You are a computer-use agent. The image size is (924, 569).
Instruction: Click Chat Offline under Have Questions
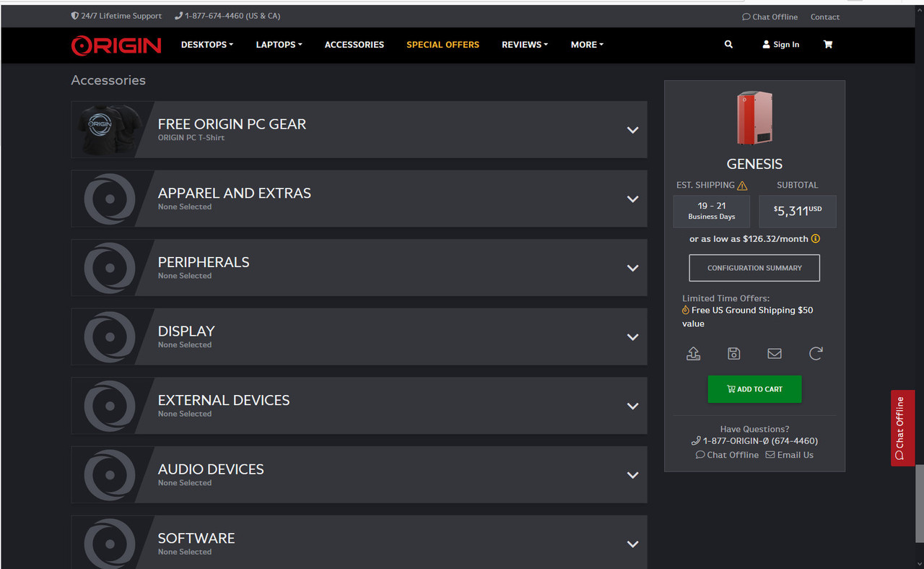[727, 455]
